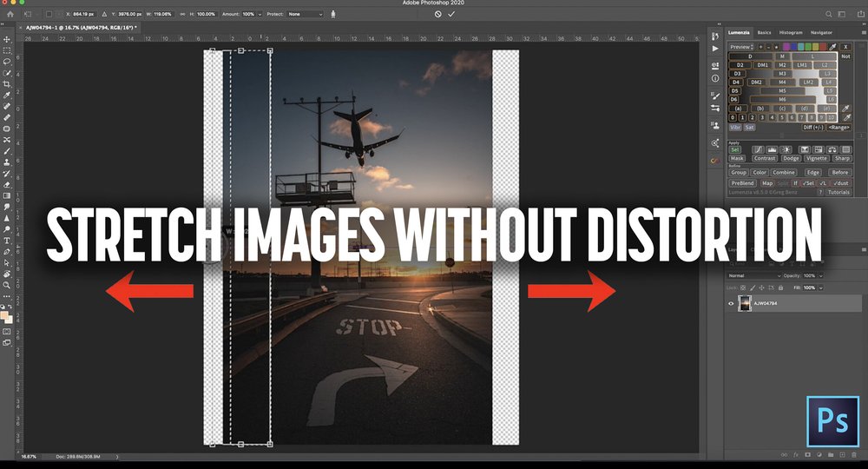Toggle relative positioning triangle icon
Image resolution: width=868 pixels, height=469 pixels.
coord(104,14)
